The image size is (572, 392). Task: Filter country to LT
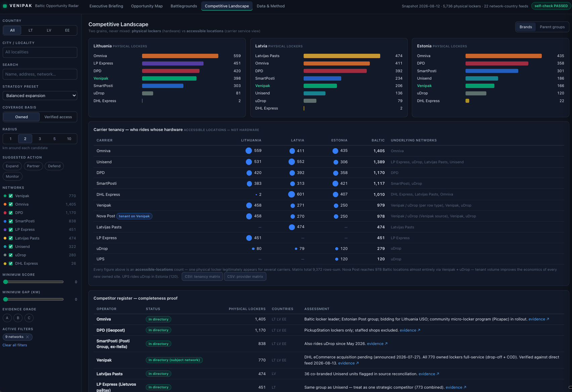pos(31,30)
